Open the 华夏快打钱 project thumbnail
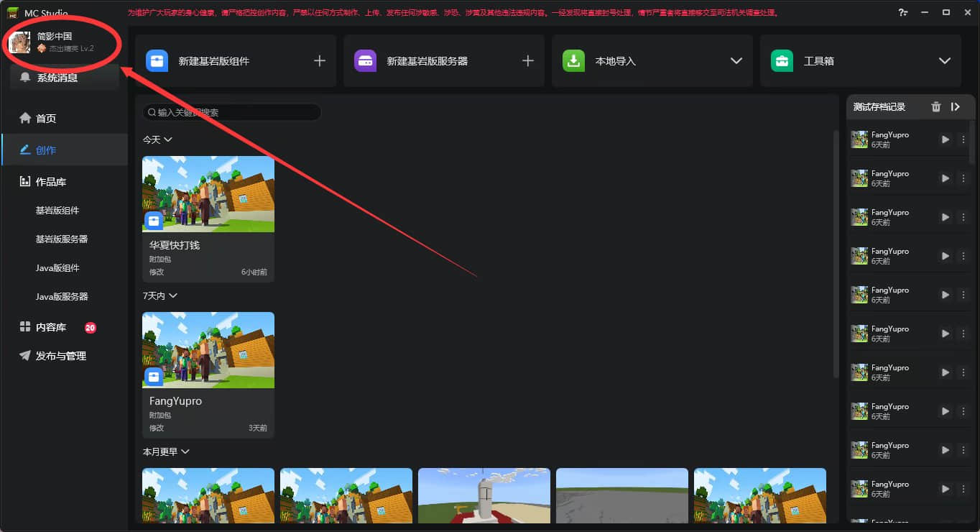 click(x=208, y=194)
